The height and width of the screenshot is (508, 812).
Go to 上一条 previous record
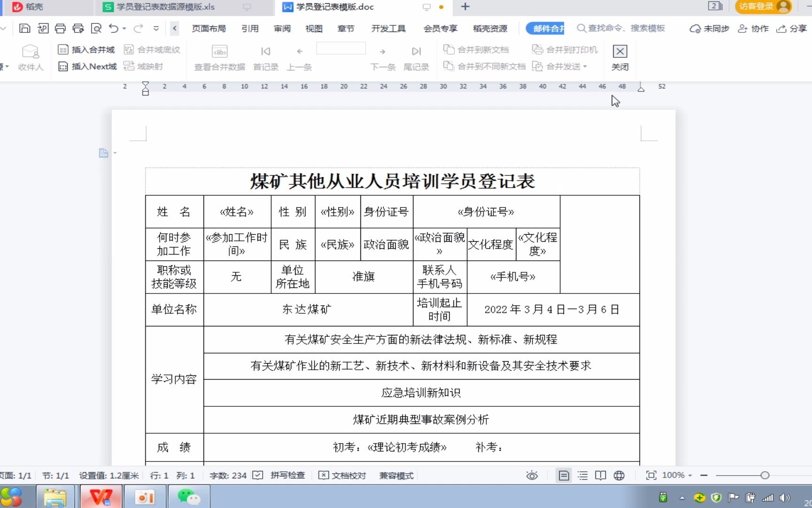point(299,57)
